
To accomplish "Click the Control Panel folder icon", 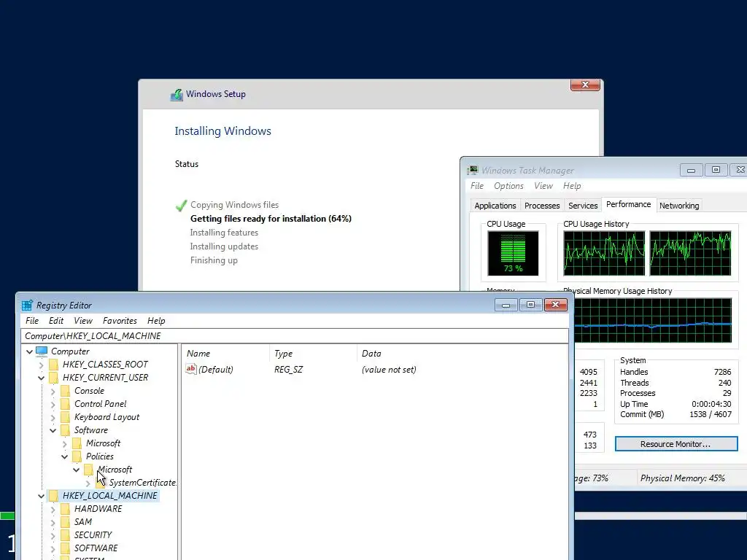I will tap(65, 404).
